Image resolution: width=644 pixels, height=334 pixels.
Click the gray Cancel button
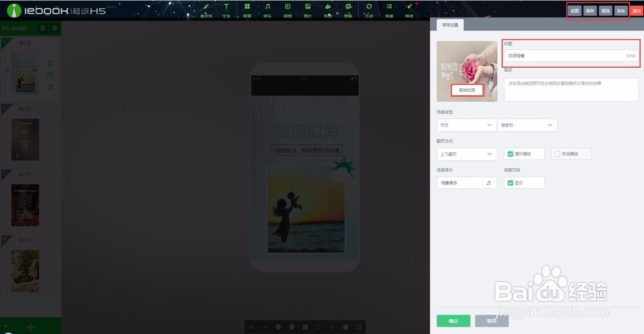click(x=491, y=321)
